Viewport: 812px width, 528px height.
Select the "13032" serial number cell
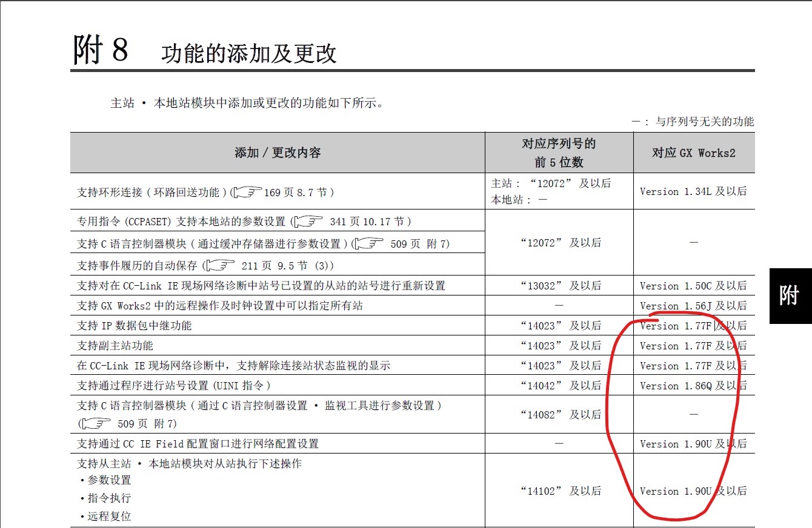click(x=560, y=286)
